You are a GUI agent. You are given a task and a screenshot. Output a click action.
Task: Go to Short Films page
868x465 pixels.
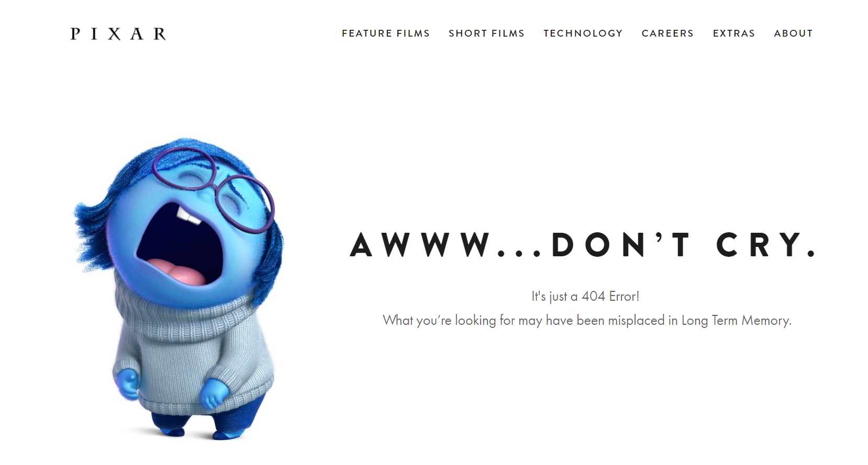pos(486,33)
